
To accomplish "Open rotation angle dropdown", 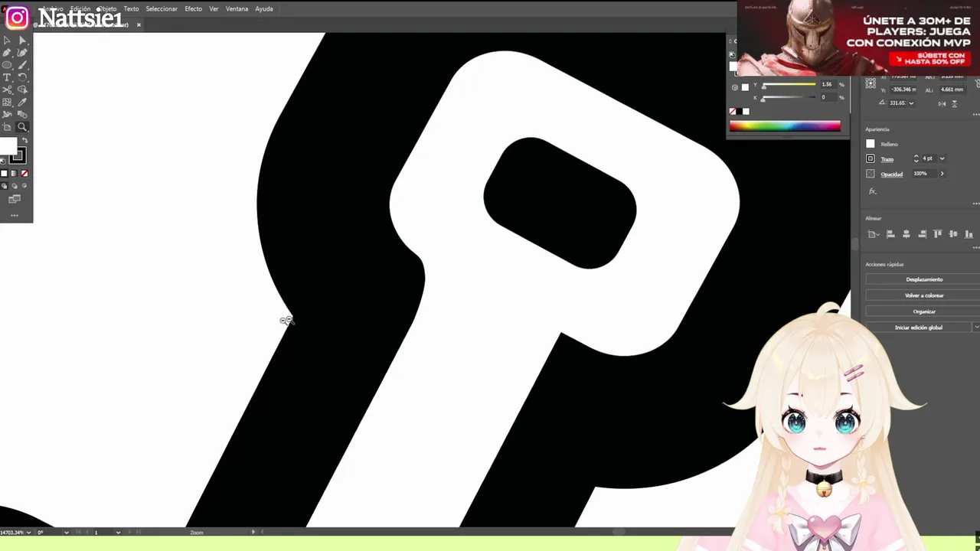I will [911, 103].
